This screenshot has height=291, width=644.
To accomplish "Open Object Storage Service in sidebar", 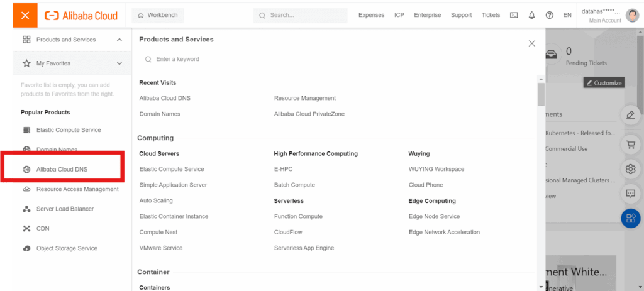I will [x=67, y=248].
